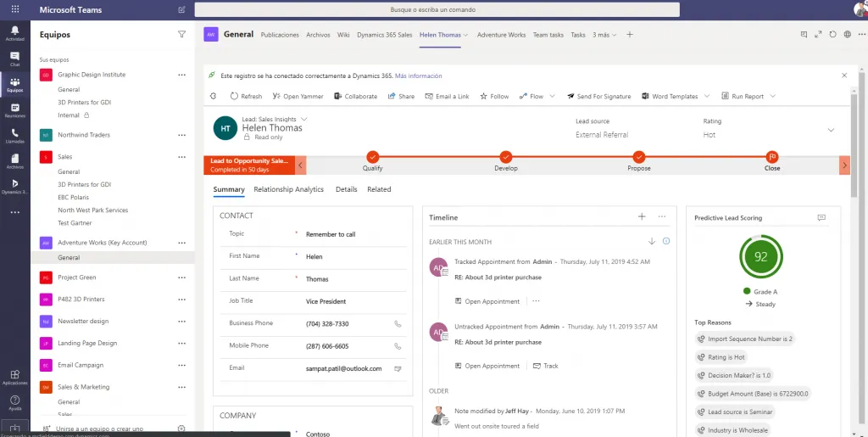Switch to Relationship Analytics tab
This screenshot has height=437, width=868.
(x=288, y=189)
